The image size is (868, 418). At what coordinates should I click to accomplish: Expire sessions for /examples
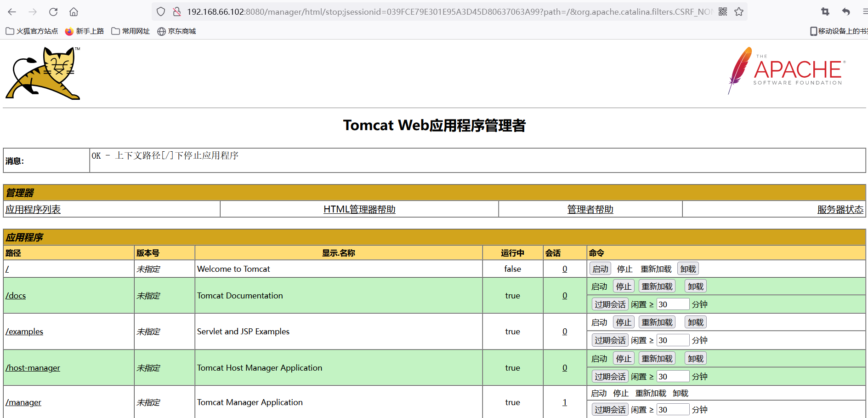610,340
